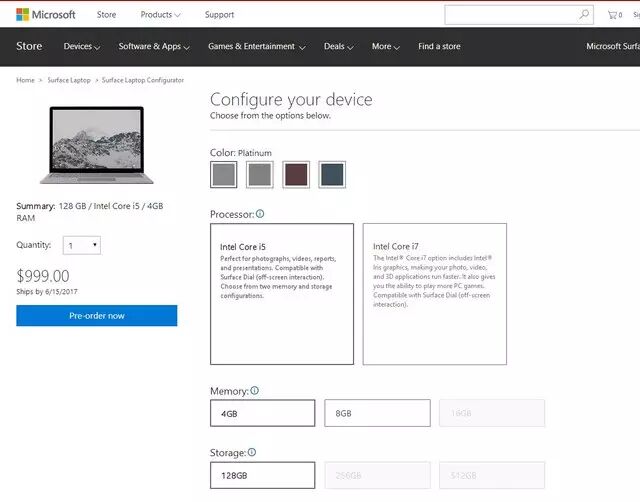This screenshot has height=502, width=640.
Task: Open Microsoft Surface link in dark bar
Action: 613,47
